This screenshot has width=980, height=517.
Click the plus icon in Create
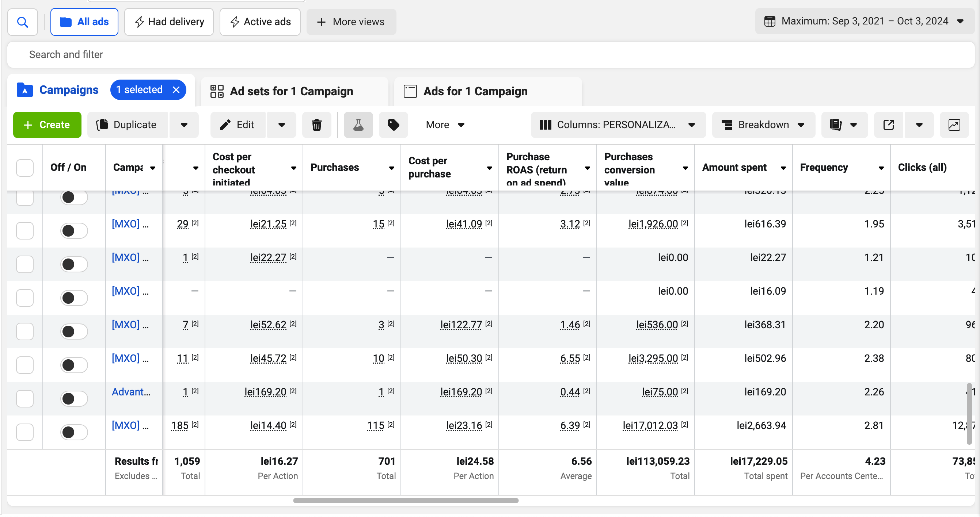28,125
